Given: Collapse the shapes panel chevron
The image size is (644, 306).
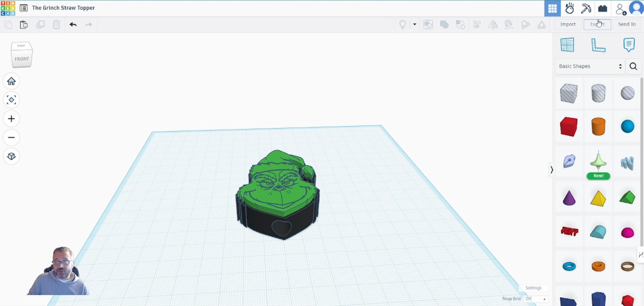Looking at the screenshot, I should (x=551, y=170).
